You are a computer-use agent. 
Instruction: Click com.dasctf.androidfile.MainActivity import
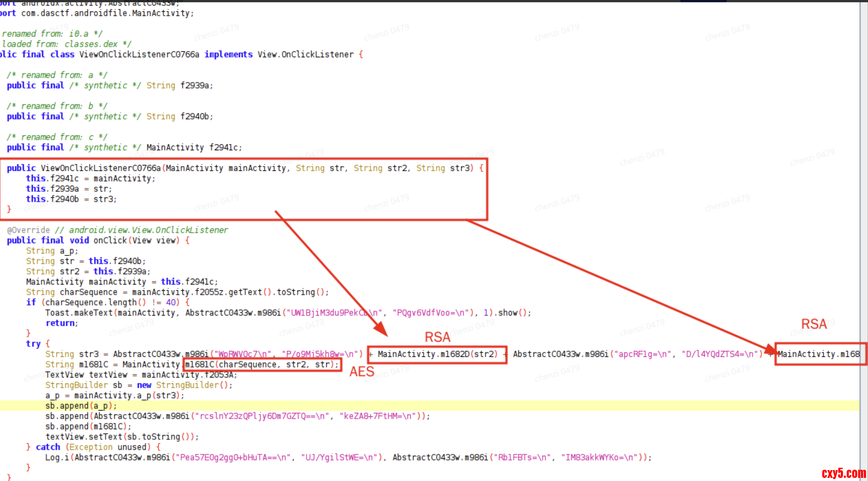pos(105,13)
